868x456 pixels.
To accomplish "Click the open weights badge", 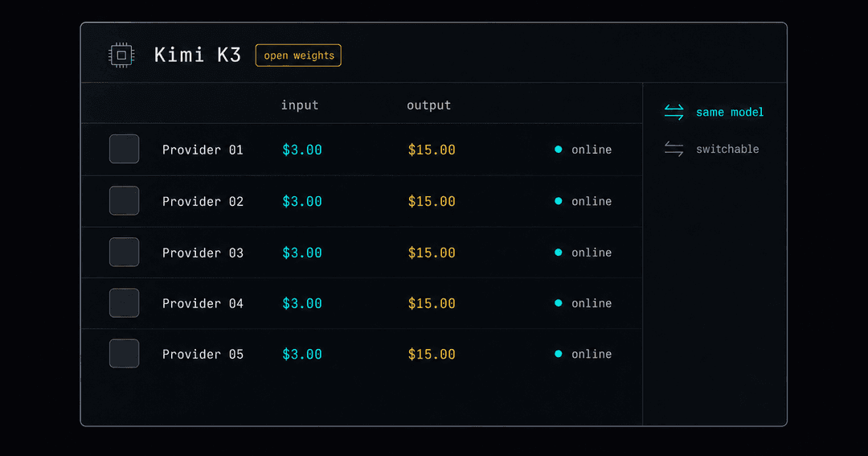I will click(x=298, y=55).
